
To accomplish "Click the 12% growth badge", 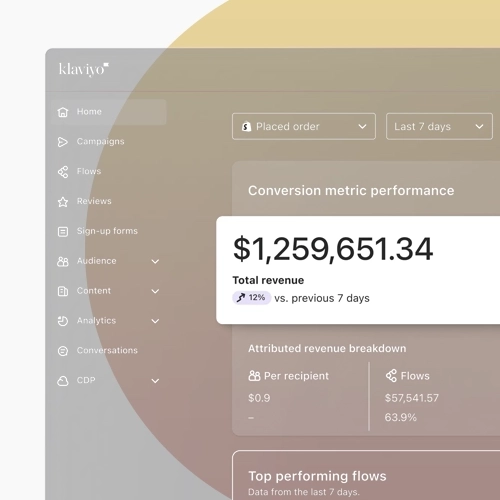I will click(x=251, y=298).
